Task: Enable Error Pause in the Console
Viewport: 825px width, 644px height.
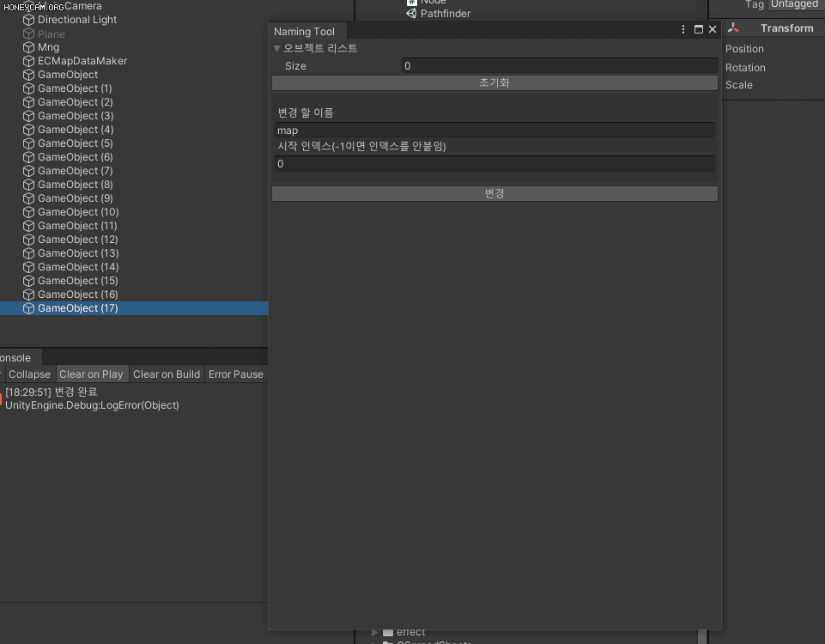Action: tap(235, 374)
